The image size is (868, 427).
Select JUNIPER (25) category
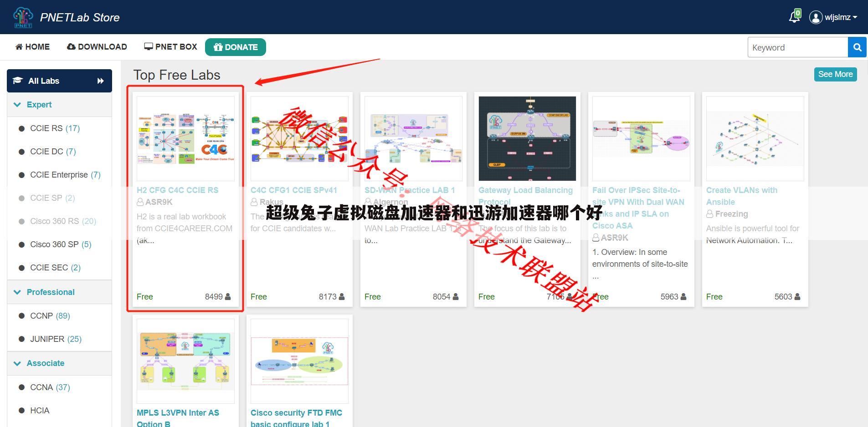(x=56, y=339)
